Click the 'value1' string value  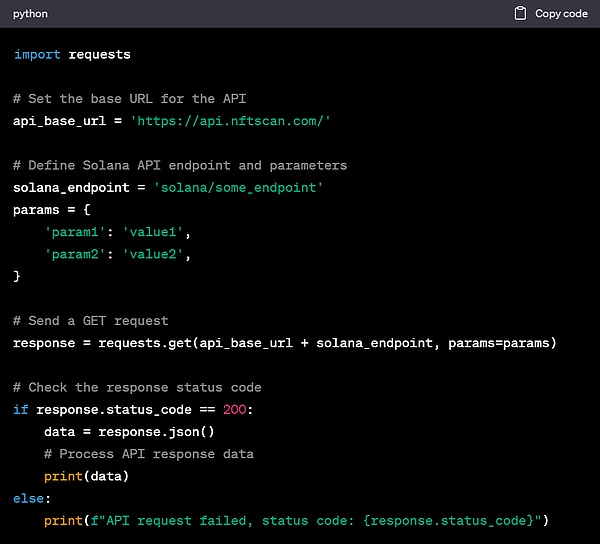point(156,232)
